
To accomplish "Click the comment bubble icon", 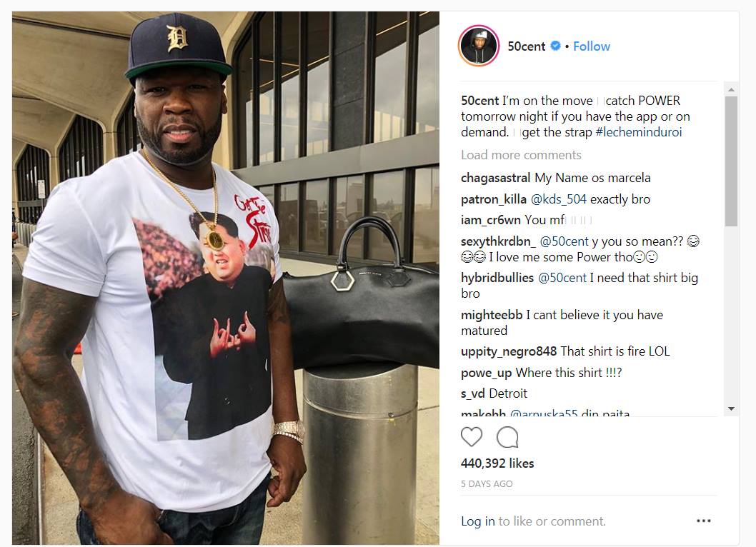I will [x=507, y=436].
